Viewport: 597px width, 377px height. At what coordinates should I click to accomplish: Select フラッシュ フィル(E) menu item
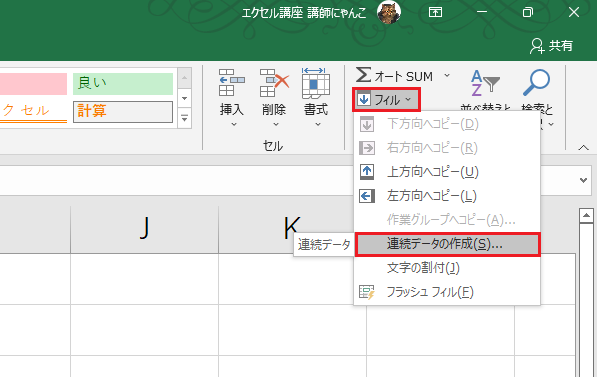click(x=447, y=292)
